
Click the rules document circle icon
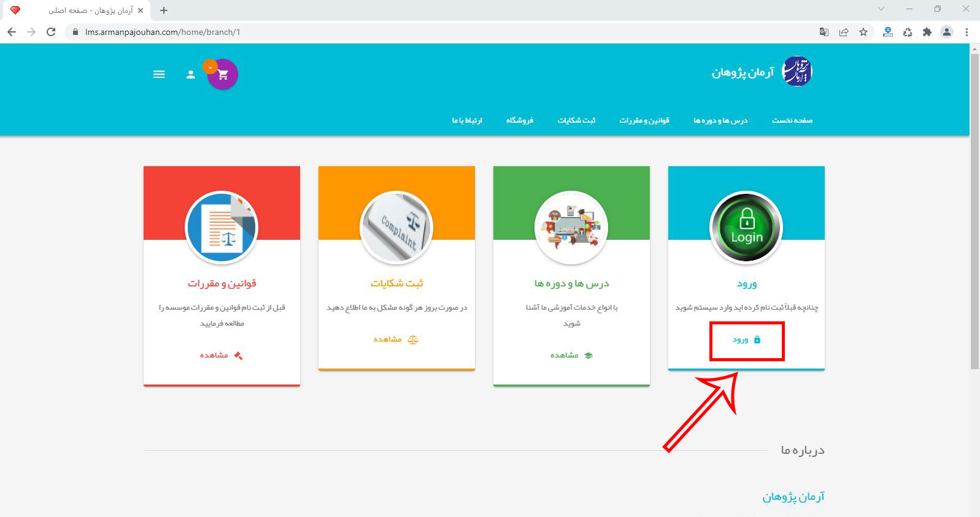tap(222, 228)
